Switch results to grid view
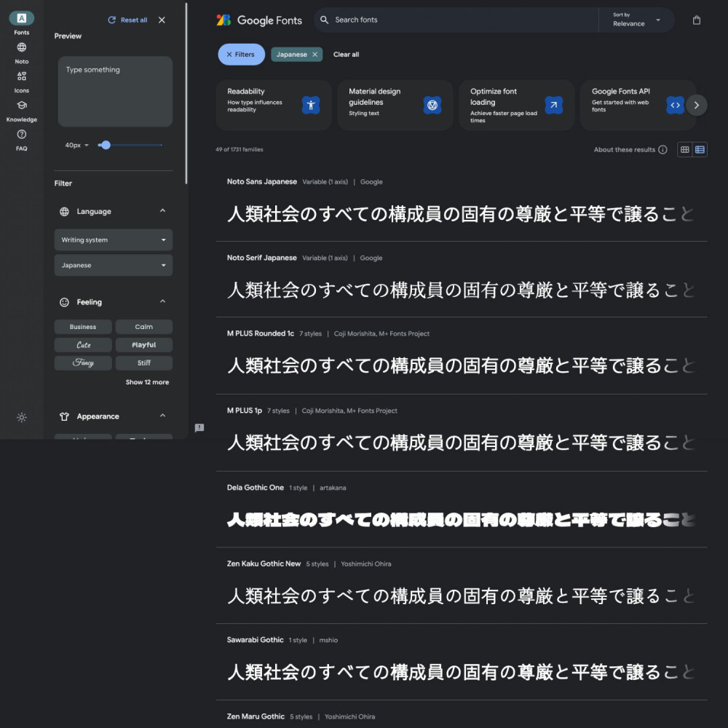The width and height of the screenshot is (728, 728). 684,149
